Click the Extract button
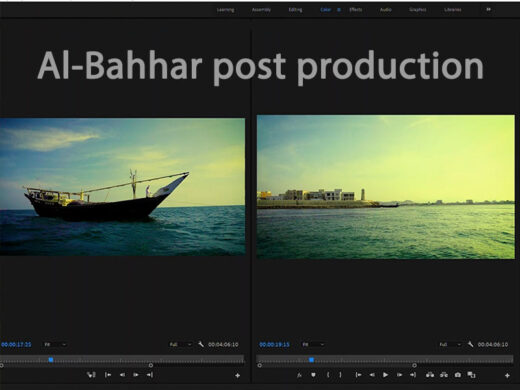The image size is (520, 390). pos(444,375)
